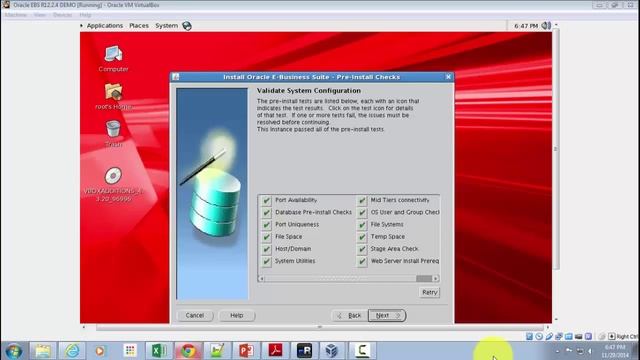Screen dimensions: 640x360
Task: Open Windows Start button
Action: (13, 351)
